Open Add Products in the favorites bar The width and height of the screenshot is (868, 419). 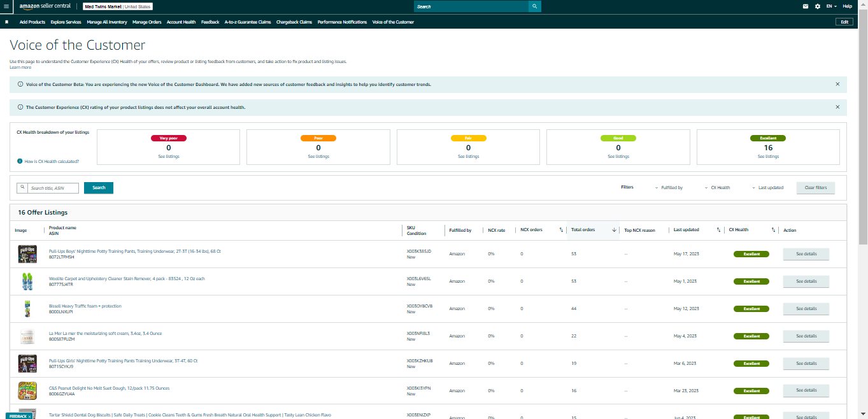(32, 22)
